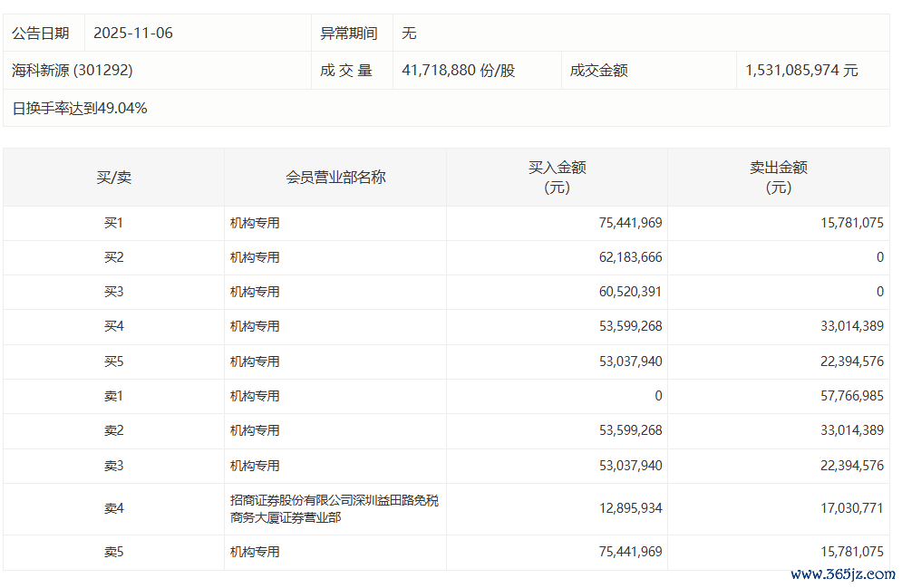
Task: Click the 0 sell amount in 买2 row
Action: (x=879, y=257)
